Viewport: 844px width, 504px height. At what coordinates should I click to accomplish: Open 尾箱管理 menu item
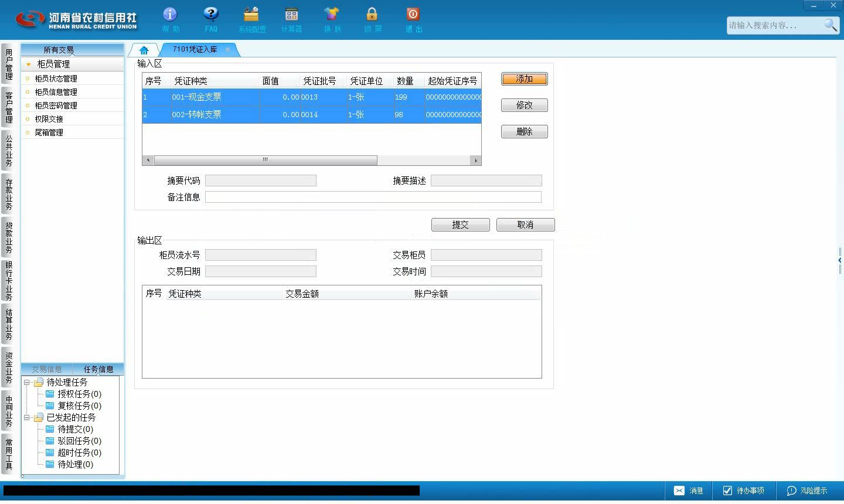pos(73,132)
